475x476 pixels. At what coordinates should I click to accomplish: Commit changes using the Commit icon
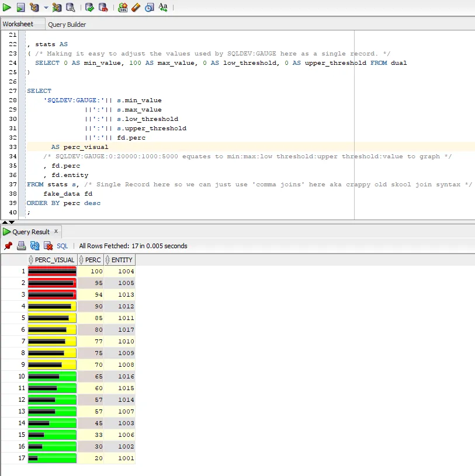pyautogui.click(x=89, y=8)
